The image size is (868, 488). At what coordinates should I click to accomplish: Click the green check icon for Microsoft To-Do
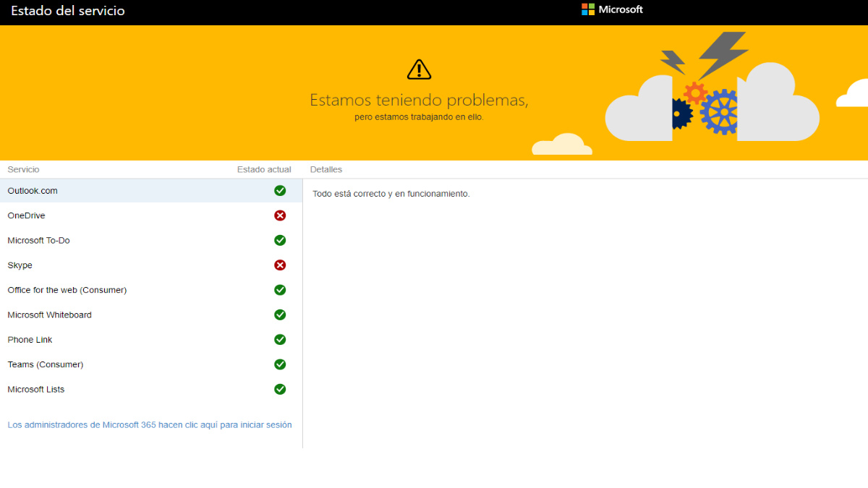[x=280, y=240]
